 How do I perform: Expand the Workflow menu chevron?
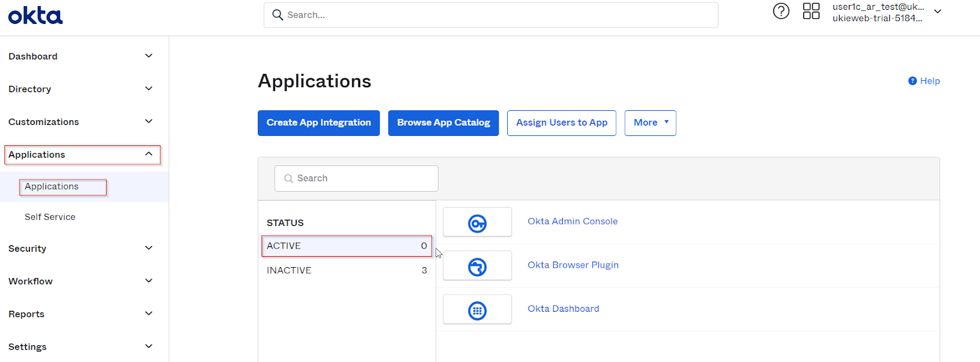click(x=149, y=281)
